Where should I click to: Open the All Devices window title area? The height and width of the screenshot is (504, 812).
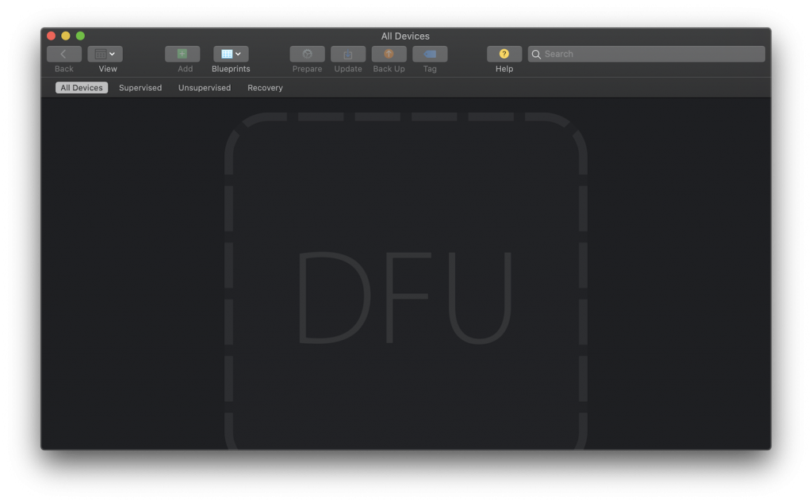point(406,36)
